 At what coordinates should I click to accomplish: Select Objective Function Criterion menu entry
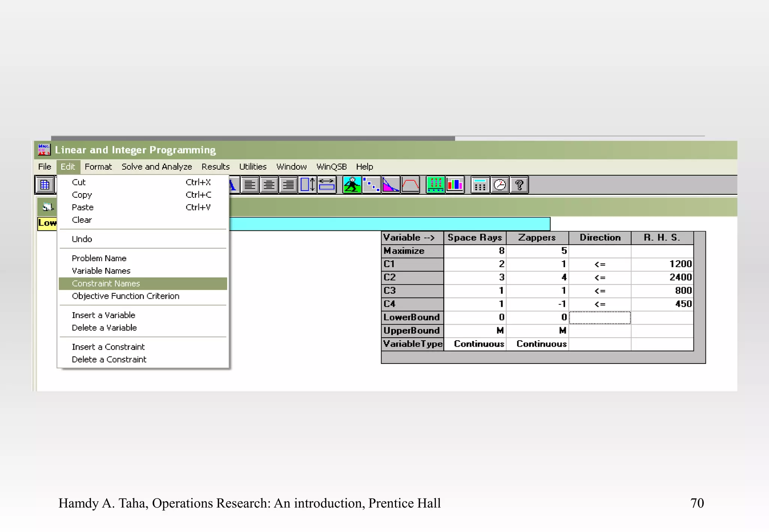point(125,296)
